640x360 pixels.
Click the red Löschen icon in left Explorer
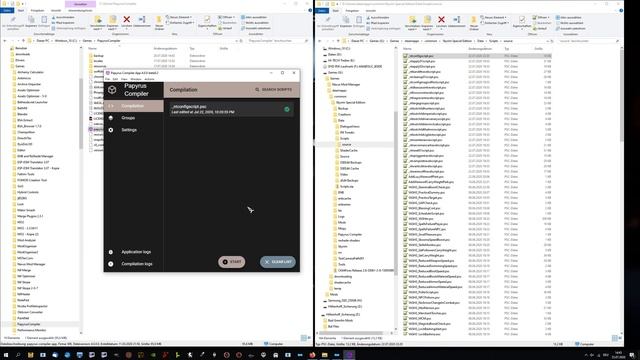click(127, 19)
